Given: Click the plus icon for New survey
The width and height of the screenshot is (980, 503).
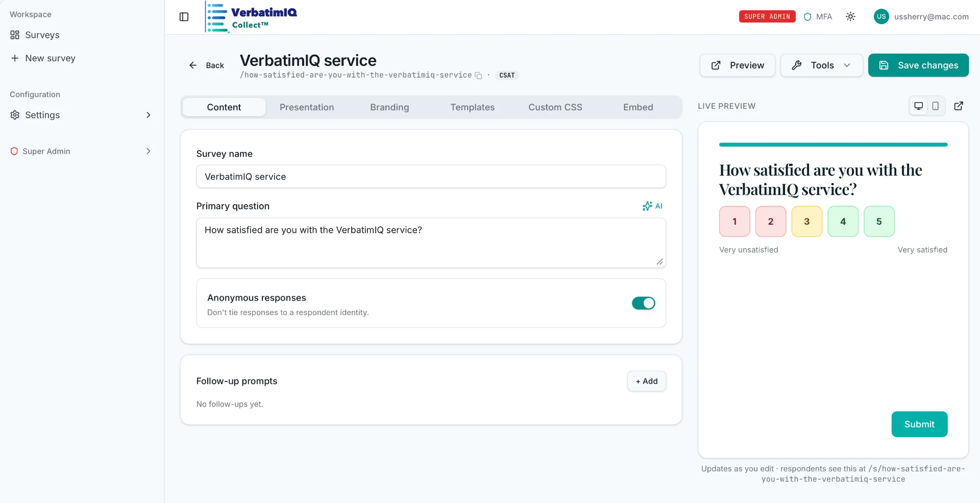Looking at the screenshot, I should [x=15, y=58].
